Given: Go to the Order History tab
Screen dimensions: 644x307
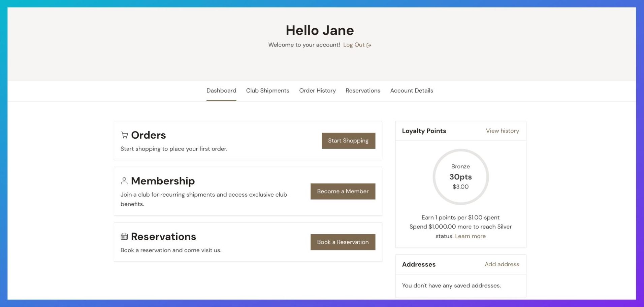Looking at the screenshot, I should [x=317, y=91].
